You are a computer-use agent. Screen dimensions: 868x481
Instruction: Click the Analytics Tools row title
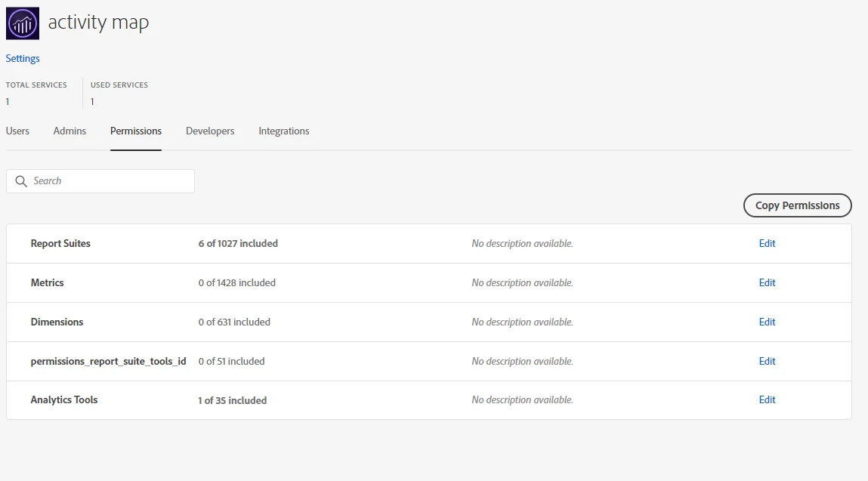click(63, 399)
